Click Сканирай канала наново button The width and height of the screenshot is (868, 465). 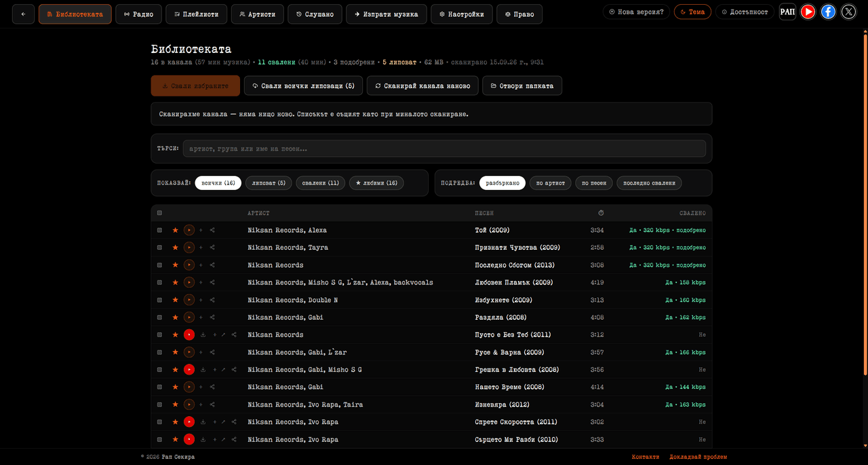point(422,86)
